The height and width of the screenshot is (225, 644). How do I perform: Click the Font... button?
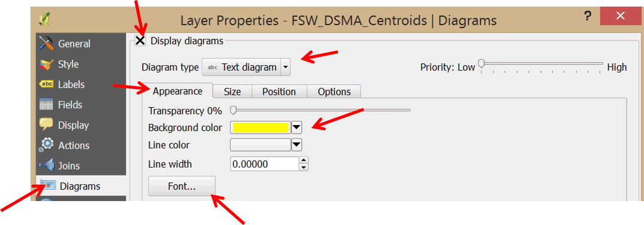click(182, 187)
